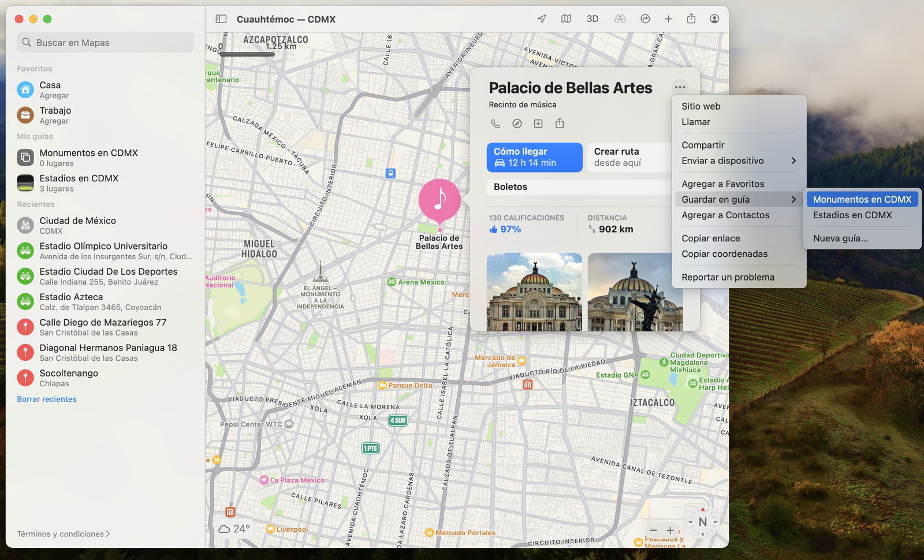Open the account profile icon

click(714, 19)
